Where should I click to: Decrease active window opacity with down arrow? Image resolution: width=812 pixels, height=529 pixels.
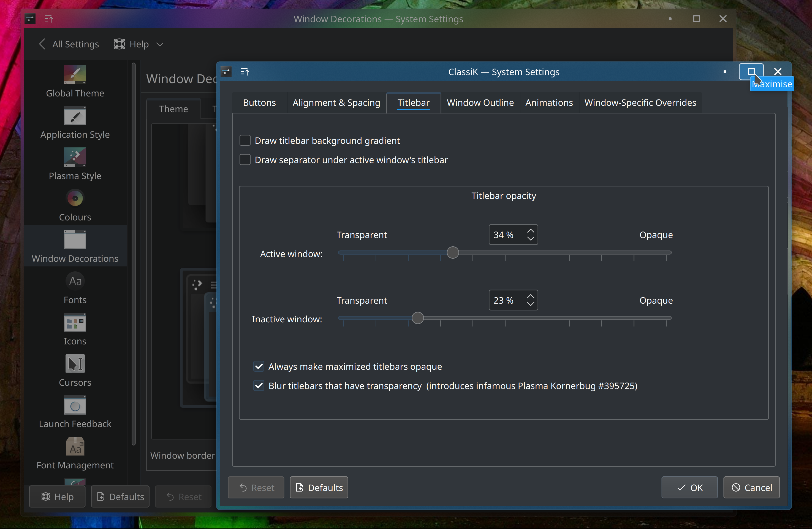pyautogui.click(x=531, y=239)
